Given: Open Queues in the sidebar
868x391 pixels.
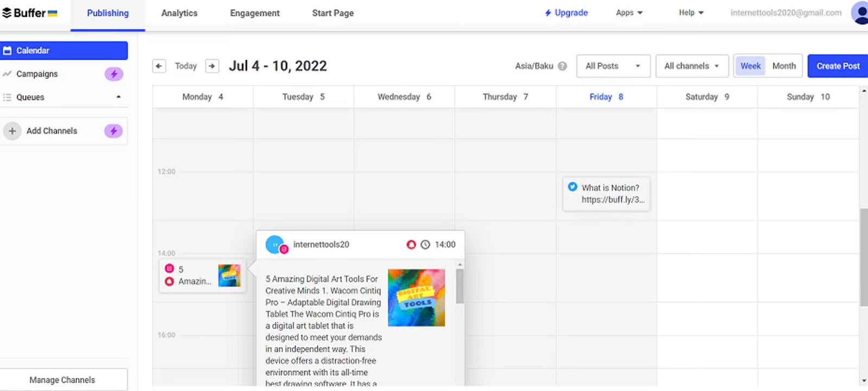Looking at the screenshot, I should [x=30, y=97].
